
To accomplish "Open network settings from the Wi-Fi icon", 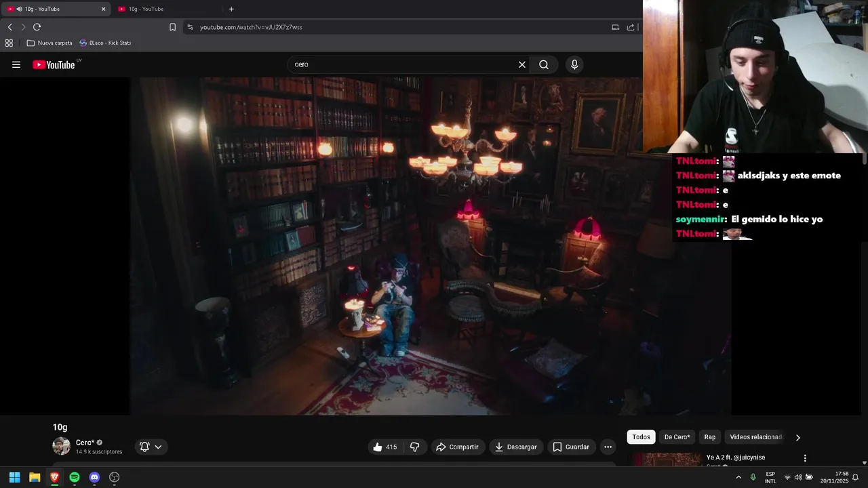I will point(787,477).
